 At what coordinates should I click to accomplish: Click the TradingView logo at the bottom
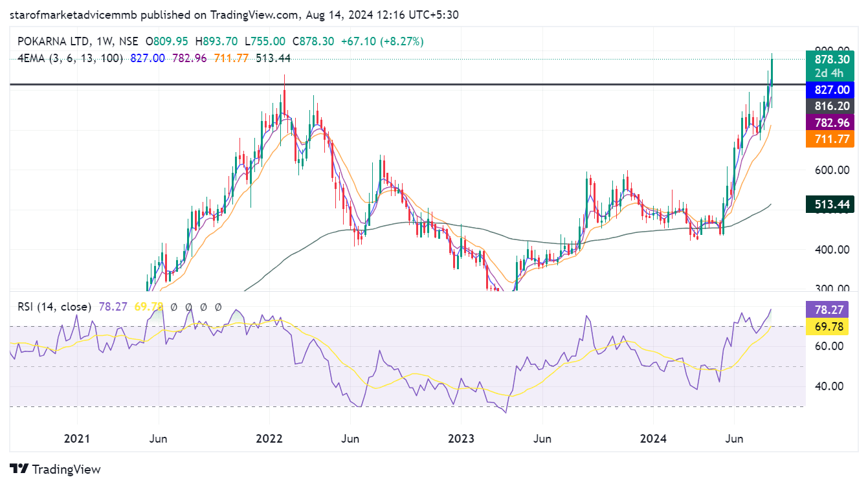55,469
